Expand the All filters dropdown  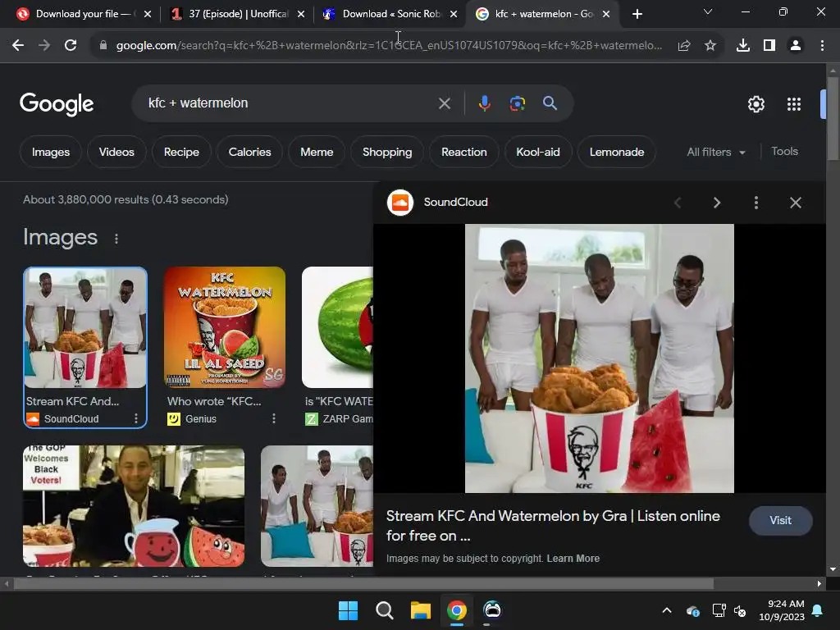[716, 152]
